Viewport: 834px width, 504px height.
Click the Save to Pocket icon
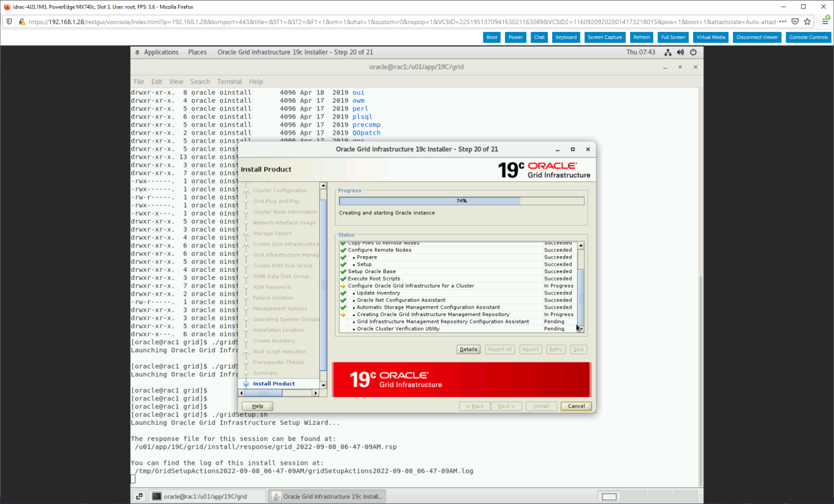(x=795, y=21)
